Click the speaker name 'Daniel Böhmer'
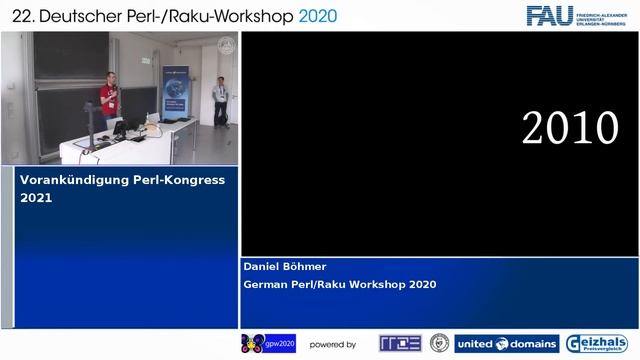Image resolution: width=640 pixels, height=360 pixels. pyautogui.click(x=285, y=267)
